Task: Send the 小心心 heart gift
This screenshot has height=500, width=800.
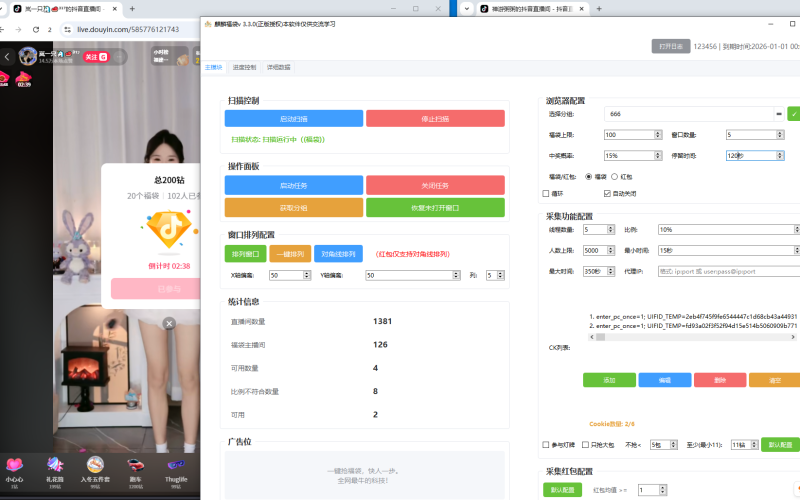Action: (x=14, y=472)
